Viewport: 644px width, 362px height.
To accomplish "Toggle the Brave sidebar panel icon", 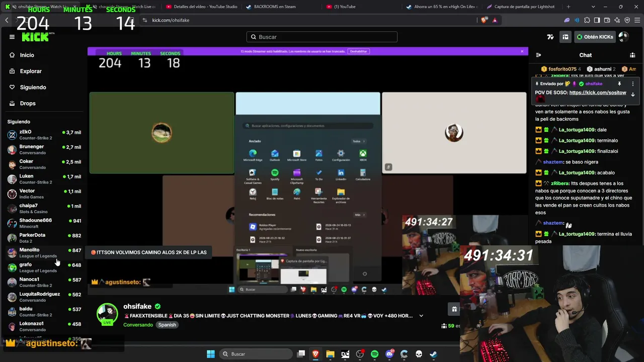I will [597, 20].
